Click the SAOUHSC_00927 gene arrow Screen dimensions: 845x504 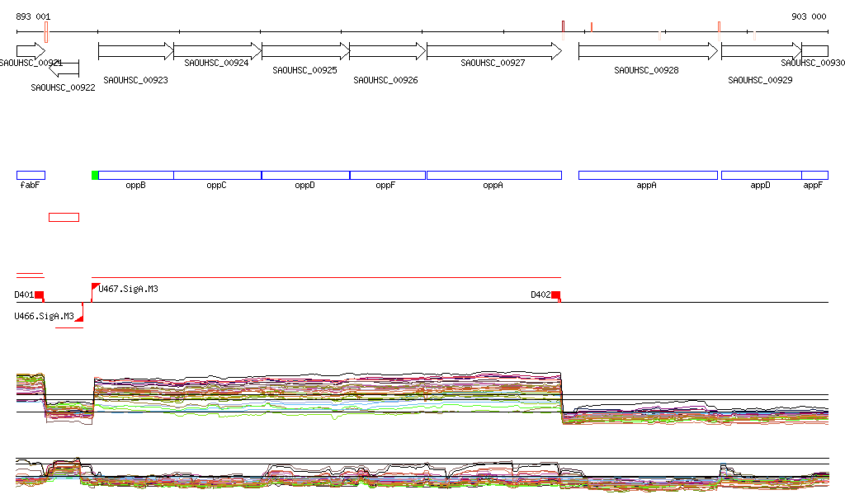click(x=493, y=51)
